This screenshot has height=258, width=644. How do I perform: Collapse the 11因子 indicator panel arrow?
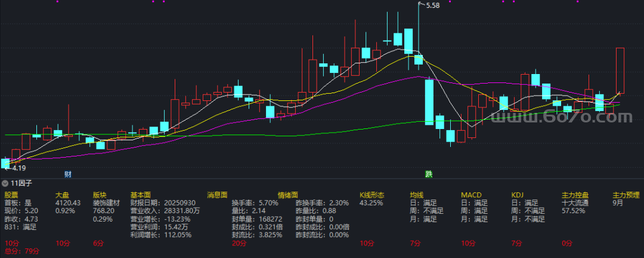[x=5, y=184]
